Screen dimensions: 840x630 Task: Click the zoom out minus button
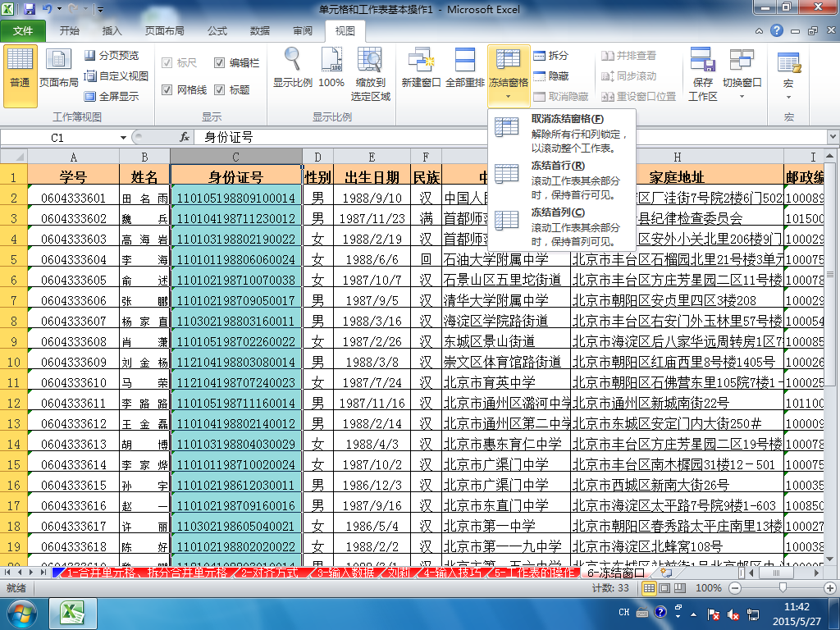point(736,588)
